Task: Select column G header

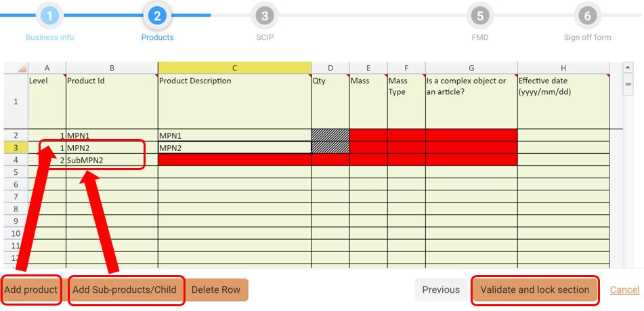Action: tap(471, 68)
